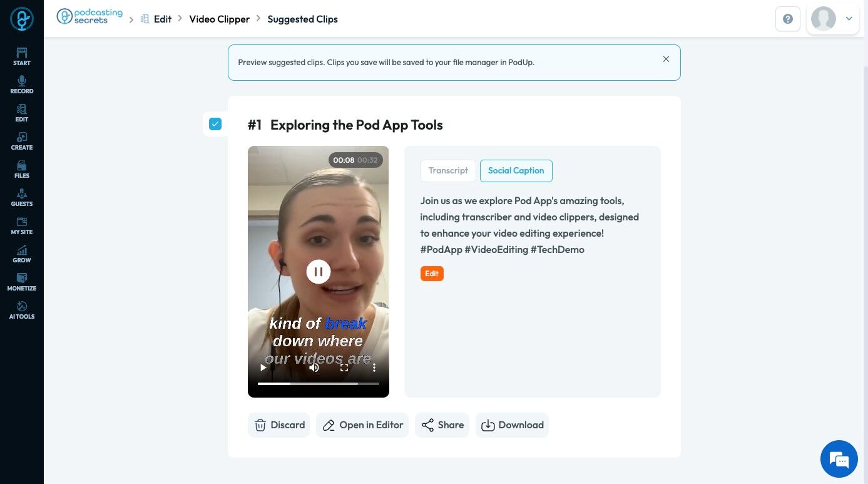Image resolution: width=868 pixels, height=484 pixels.
Task: Open the FILES section in the sidebar
Action: click(x=22, y=169)
